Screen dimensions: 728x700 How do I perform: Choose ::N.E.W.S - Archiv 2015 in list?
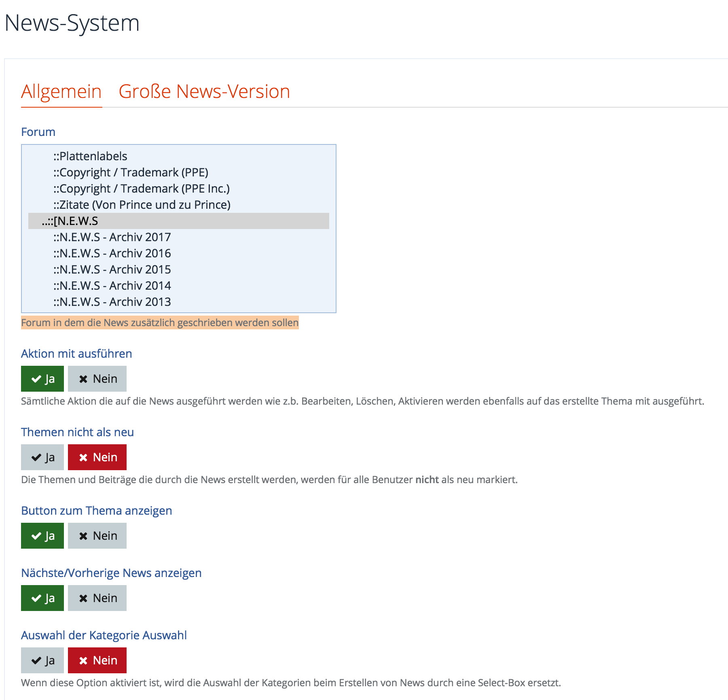point(112,269)
